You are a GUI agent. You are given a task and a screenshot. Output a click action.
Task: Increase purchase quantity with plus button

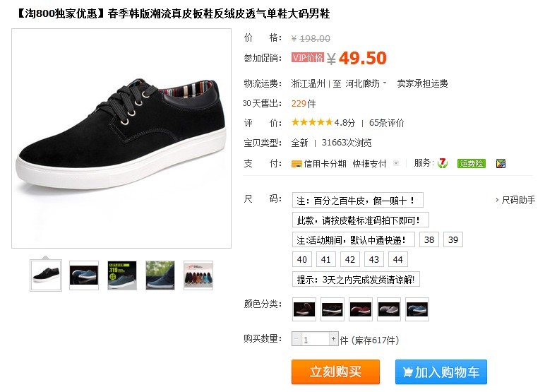(x=333, y=338)
